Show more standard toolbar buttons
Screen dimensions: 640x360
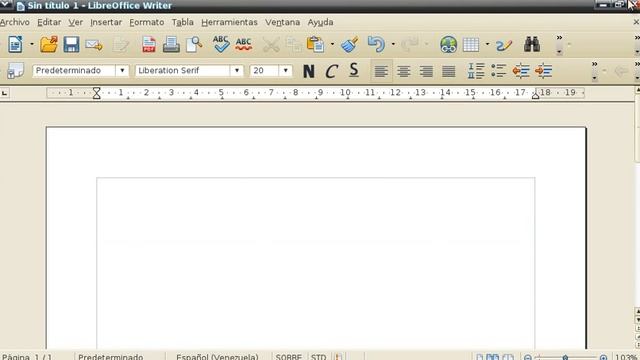pos(559,44)
